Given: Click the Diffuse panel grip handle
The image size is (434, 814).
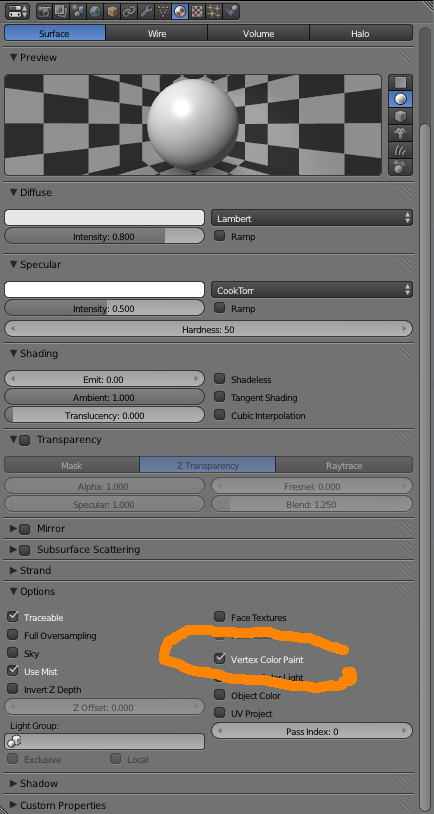Looking at the screenshot, I should [x=403, y=192].
